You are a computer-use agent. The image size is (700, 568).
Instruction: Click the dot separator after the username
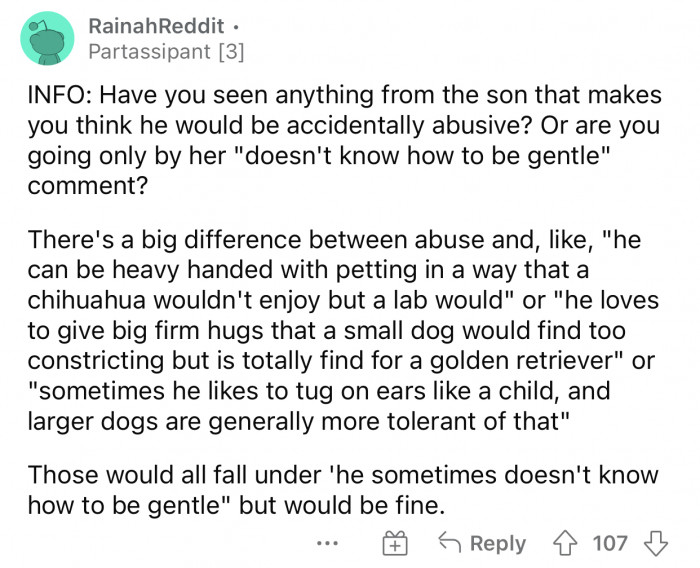click(x=236, y=28)
